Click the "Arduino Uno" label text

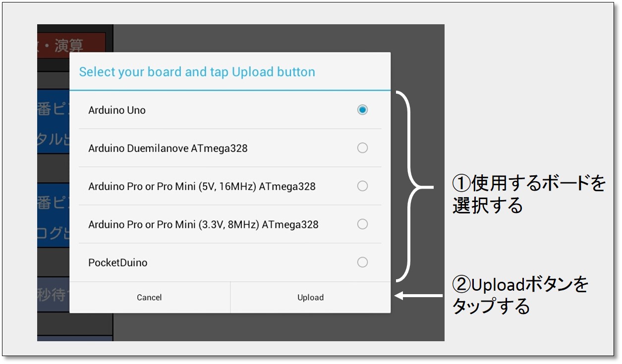coord(117,110)
